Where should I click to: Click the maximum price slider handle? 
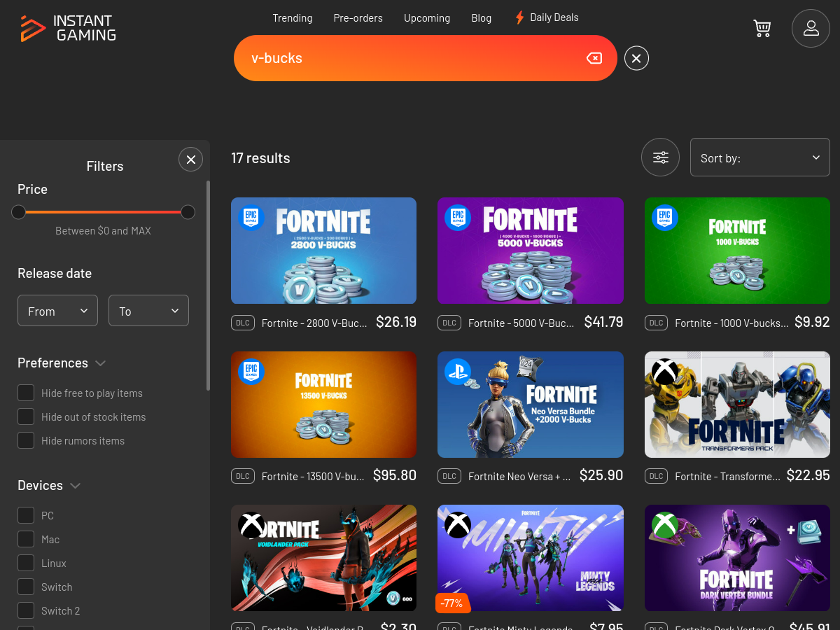click(x=188, y=212)
